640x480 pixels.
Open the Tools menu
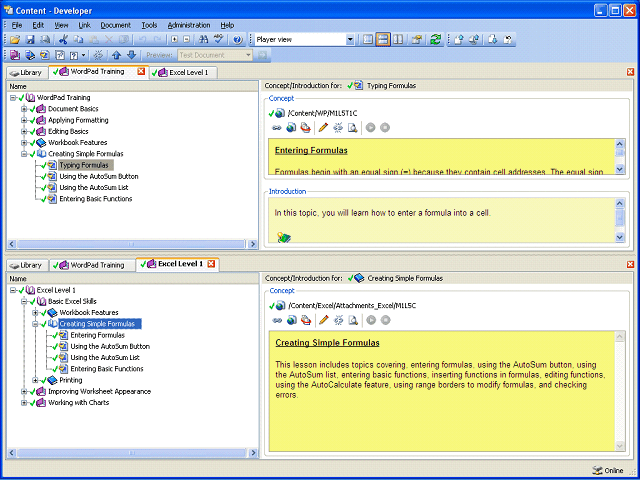149,25
